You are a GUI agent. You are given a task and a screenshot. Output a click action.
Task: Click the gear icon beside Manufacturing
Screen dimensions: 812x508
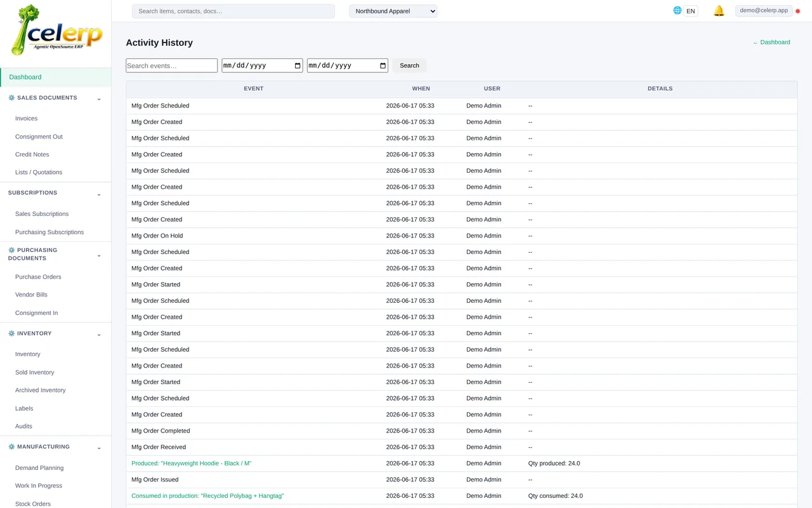click(11, 447)
